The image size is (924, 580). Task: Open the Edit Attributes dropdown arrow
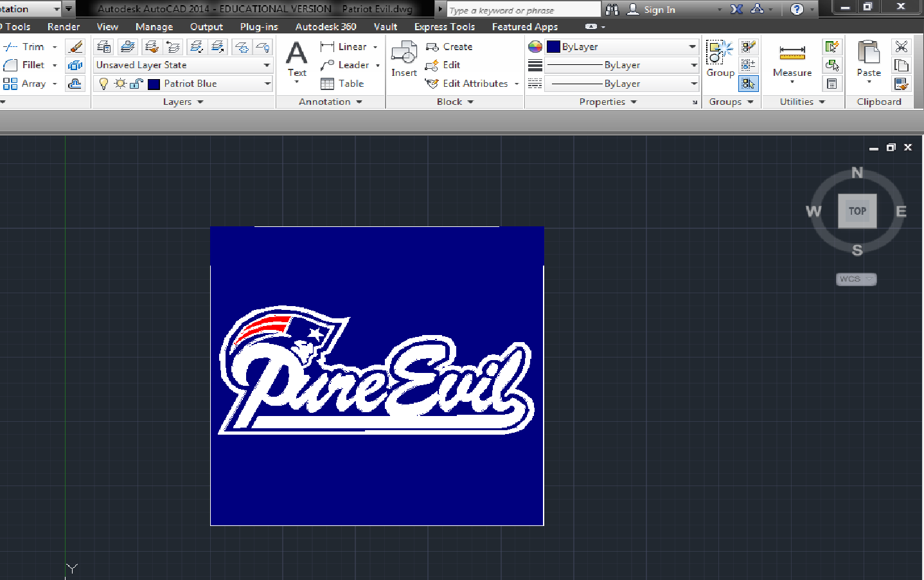pyautogui.click(x=517, y=84)
